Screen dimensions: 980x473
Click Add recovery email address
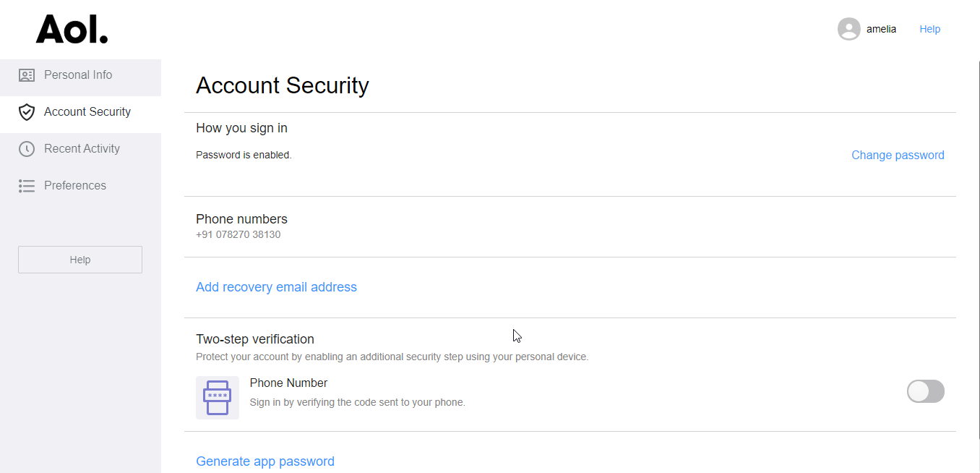[276, 287]
